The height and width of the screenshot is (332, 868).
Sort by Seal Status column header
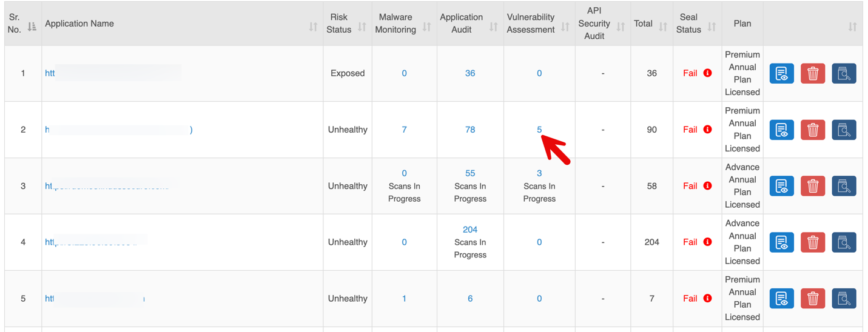(712, 27)
